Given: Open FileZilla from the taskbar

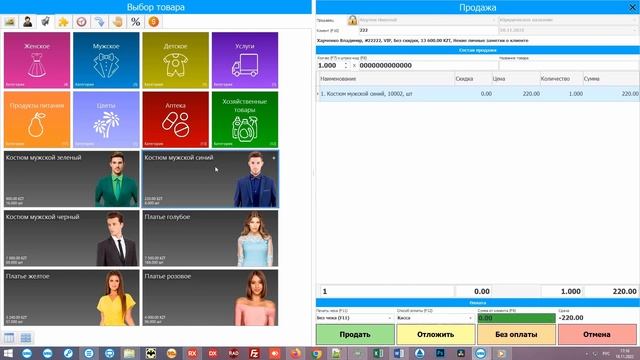Looking at the screenshot, I should pyautogui.click(x=254, y=353).
